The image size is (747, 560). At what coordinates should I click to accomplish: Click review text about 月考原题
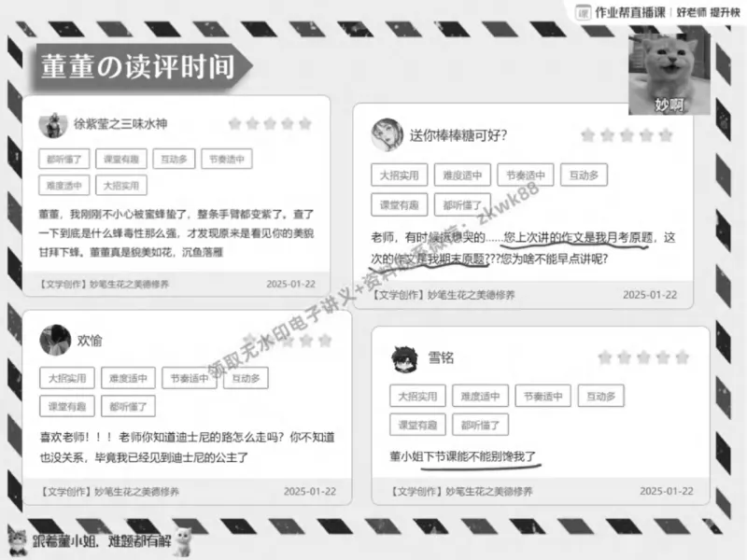[523, 248]
